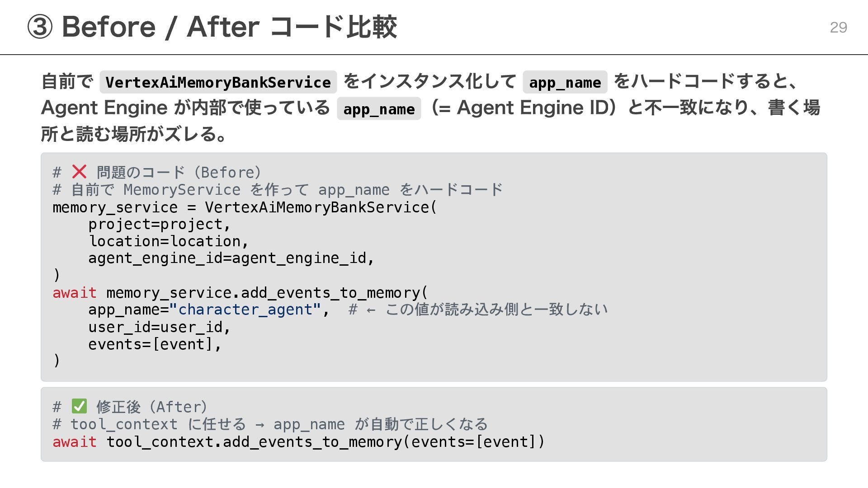Click the user_id=user_id, argument line
This screenshot has height=488, width=868.
(159, 327)
